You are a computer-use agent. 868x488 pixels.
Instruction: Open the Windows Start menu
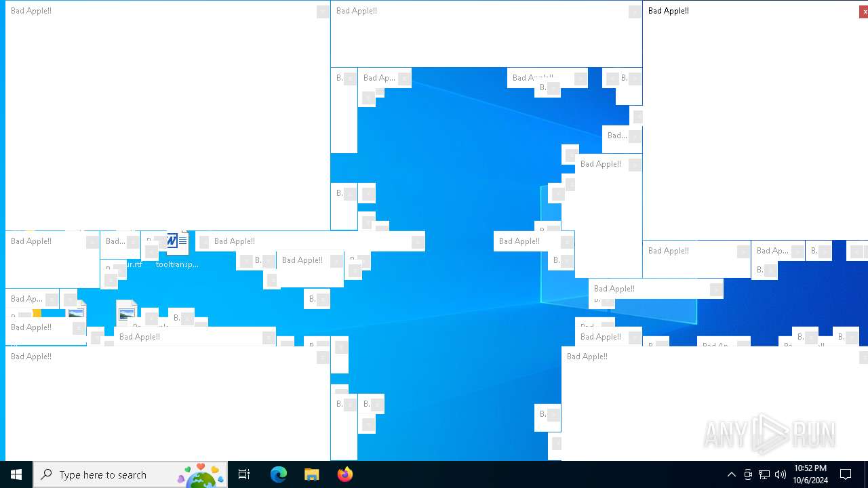pos(16,474)
